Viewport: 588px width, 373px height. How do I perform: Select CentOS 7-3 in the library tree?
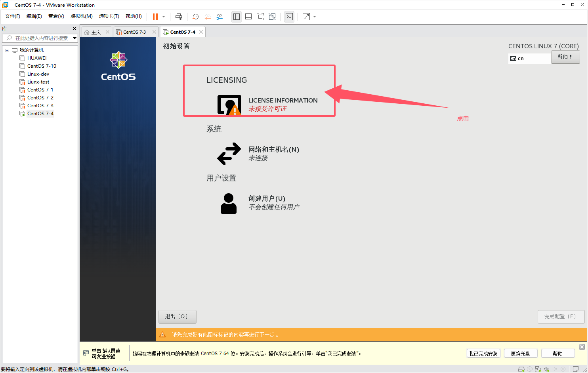tap(40, 106)
